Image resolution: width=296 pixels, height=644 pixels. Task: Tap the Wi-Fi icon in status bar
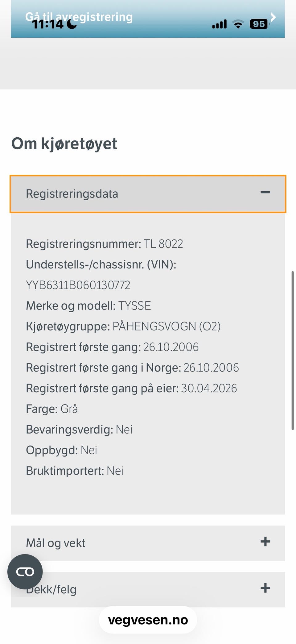pyautogui.click(x=238, y=24)
